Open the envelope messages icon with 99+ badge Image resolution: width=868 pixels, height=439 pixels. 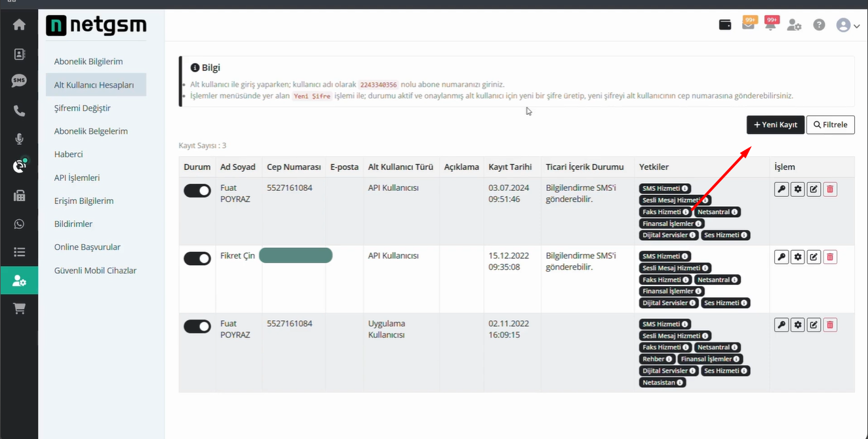click(x=748, y=24)
